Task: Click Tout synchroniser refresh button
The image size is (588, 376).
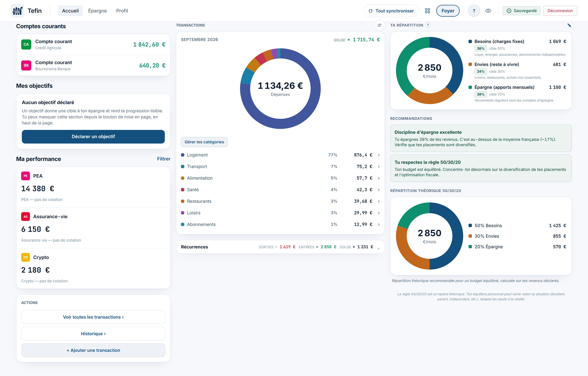Action: (391, 11)
